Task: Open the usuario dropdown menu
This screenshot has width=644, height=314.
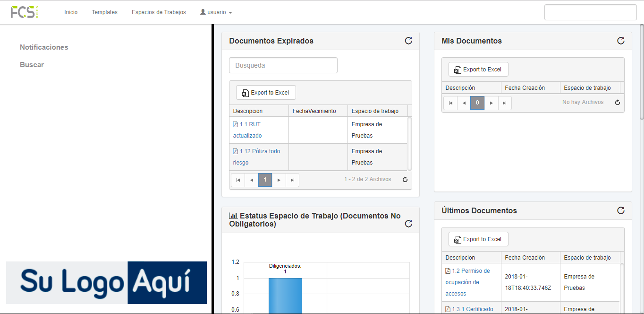Action: (216, 12)
